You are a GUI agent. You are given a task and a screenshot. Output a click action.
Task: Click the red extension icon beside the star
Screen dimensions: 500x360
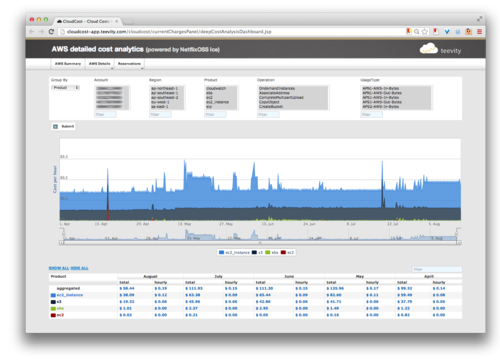pyautogui.click(x=436, y=32)
